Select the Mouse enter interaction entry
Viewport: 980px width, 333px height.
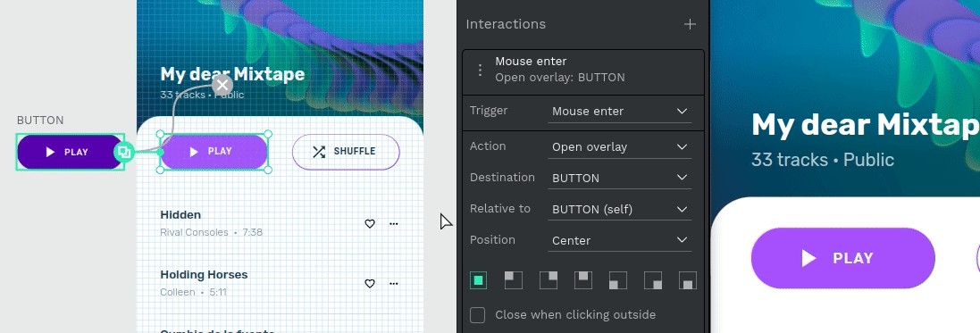583,70
